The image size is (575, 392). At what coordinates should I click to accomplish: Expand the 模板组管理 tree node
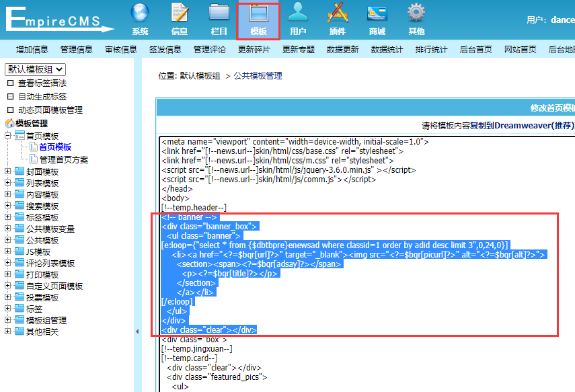pyautogui.click(x=7, y=320)
